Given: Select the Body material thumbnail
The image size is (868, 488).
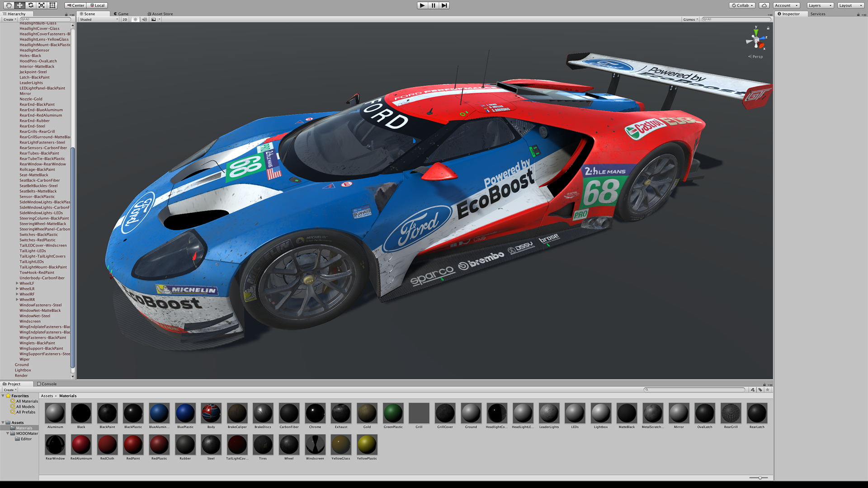Looking at the screenshot, I should click(x=211, y=413).
